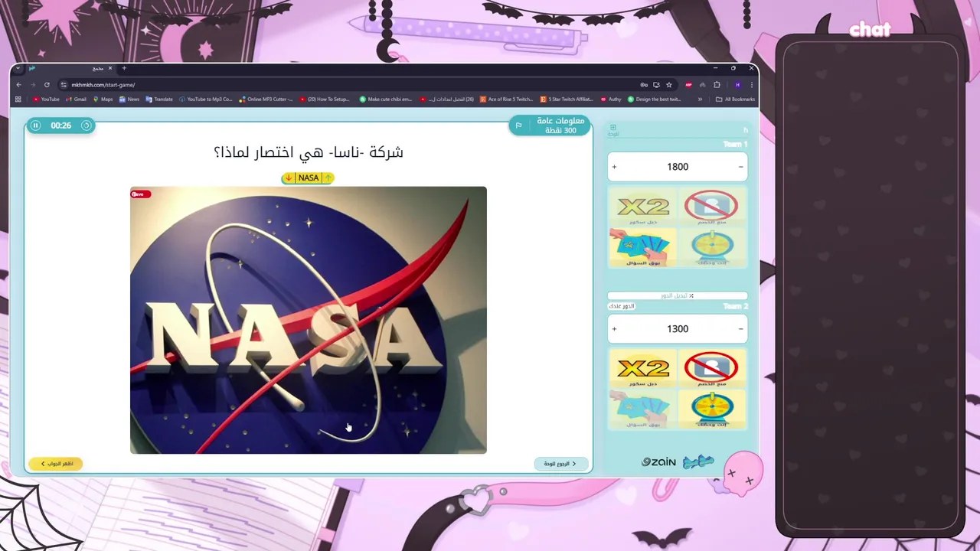Click the Team 2 score field showing 1300

(x=678, y=329)
